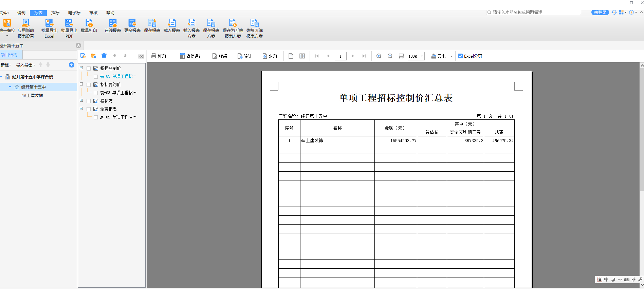Open 在线报表 online reports

pyautogui.click(x=113, y=26)
